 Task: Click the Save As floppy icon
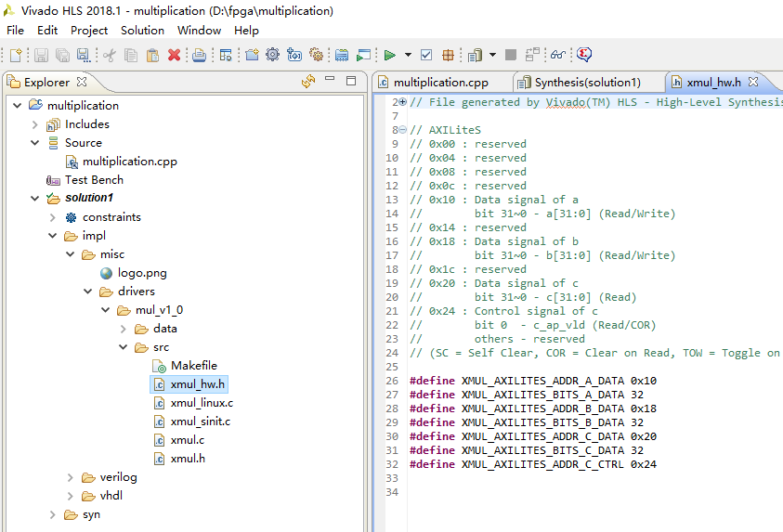tap(84, 55)
